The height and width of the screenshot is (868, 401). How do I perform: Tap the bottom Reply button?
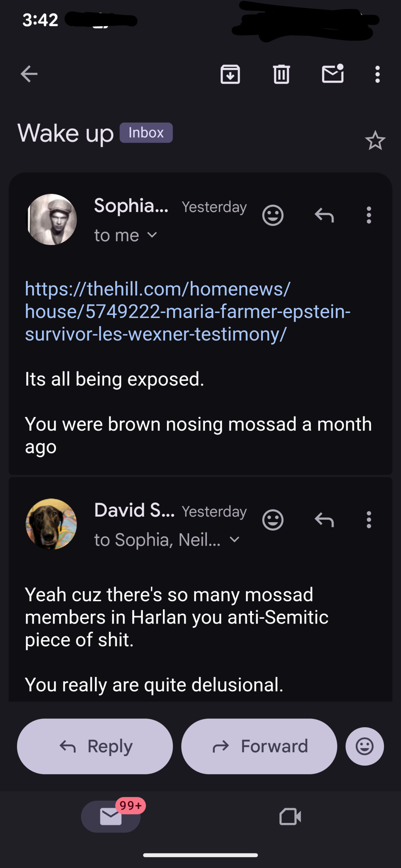[x=95, y=746]
